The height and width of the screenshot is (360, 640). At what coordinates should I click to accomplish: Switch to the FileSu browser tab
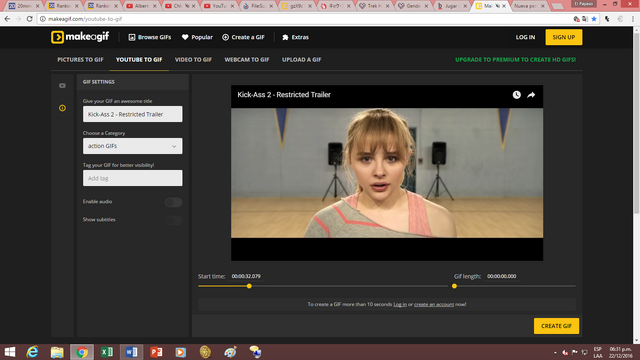(x=257, y=6)
